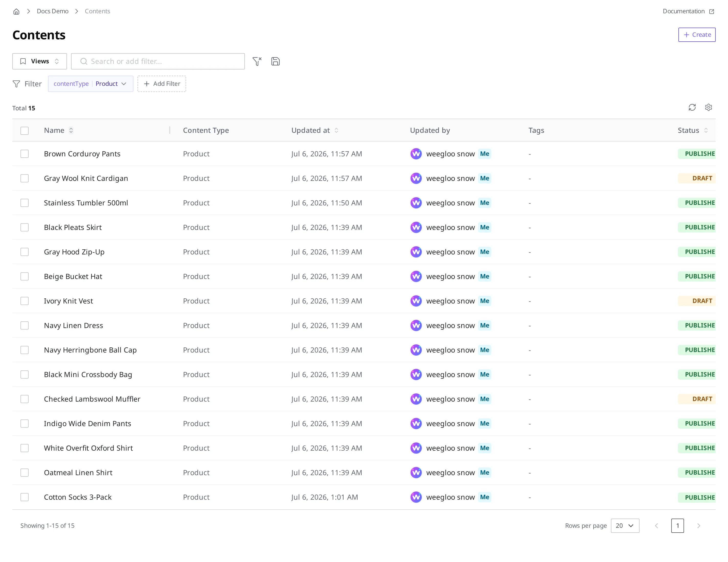Click 'Jul 6, 2026, 1:01 AM' date cell
Screen dimensions: 728x562
pyautogui.click(x=325, y=497)
